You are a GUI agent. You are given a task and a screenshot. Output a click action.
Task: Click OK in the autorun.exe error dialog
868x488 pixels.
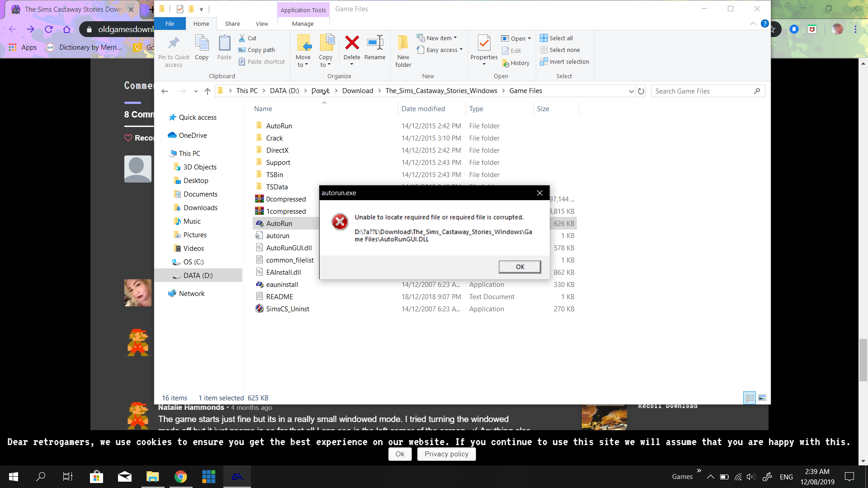tap(520, 267)
